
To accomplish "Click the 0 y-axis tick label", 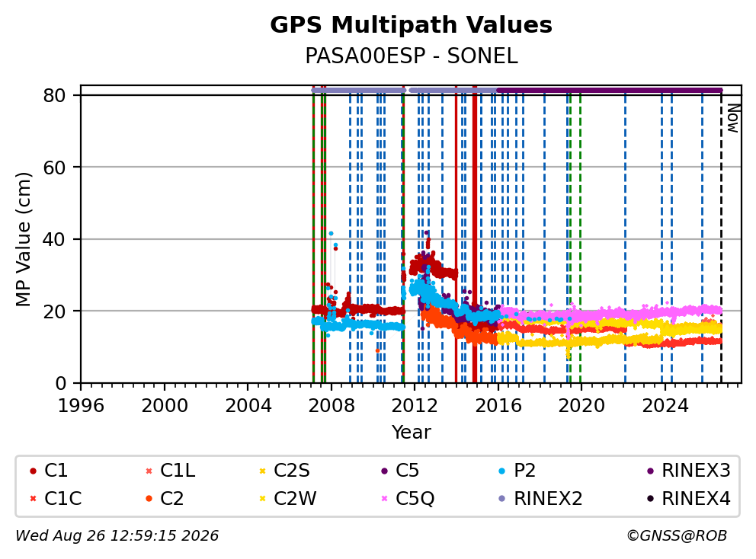I will click(60, 384).
